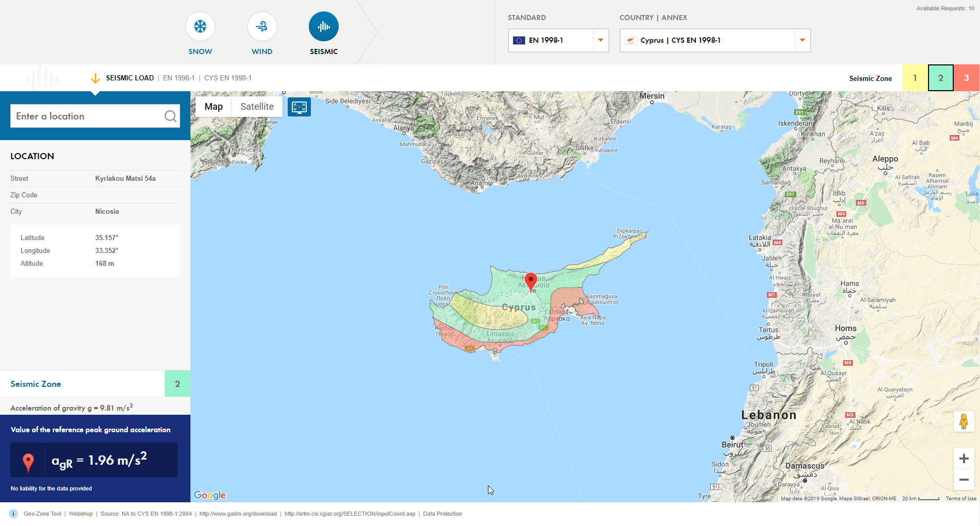Switch to Satellite map view
980x526 pixels.
(x=256, y=107)
